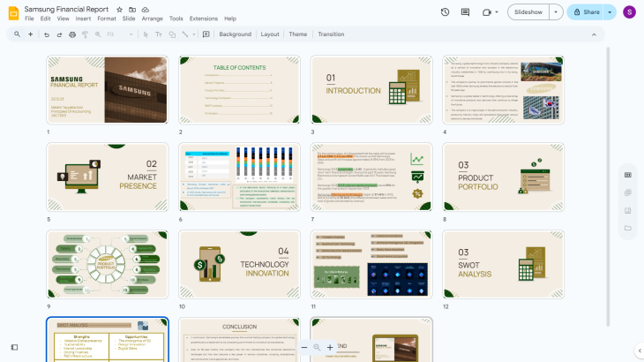Open the Insert menu

click(83, 19)
